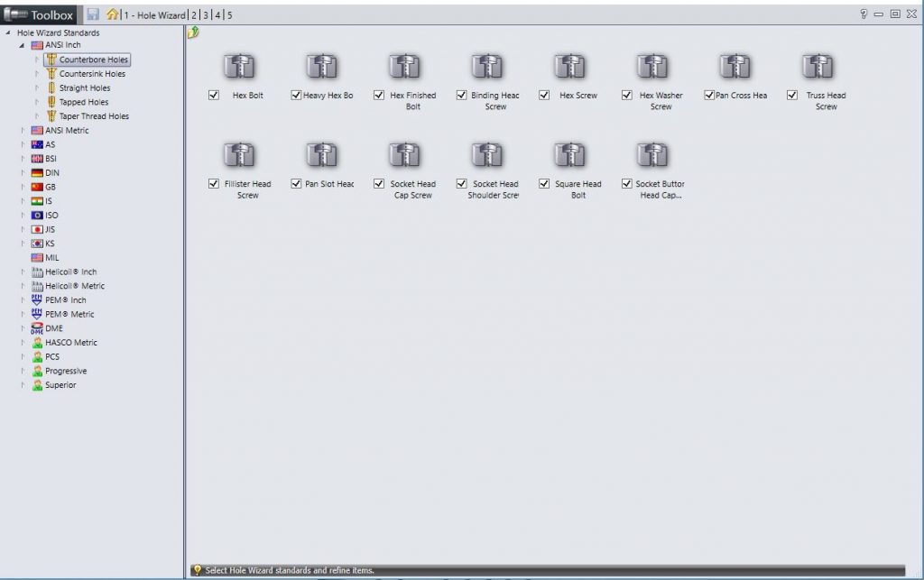Viewport: 924px width, 580px height.
Task: Select the Binding Head Screw icon
Action: tap(486, 66)
